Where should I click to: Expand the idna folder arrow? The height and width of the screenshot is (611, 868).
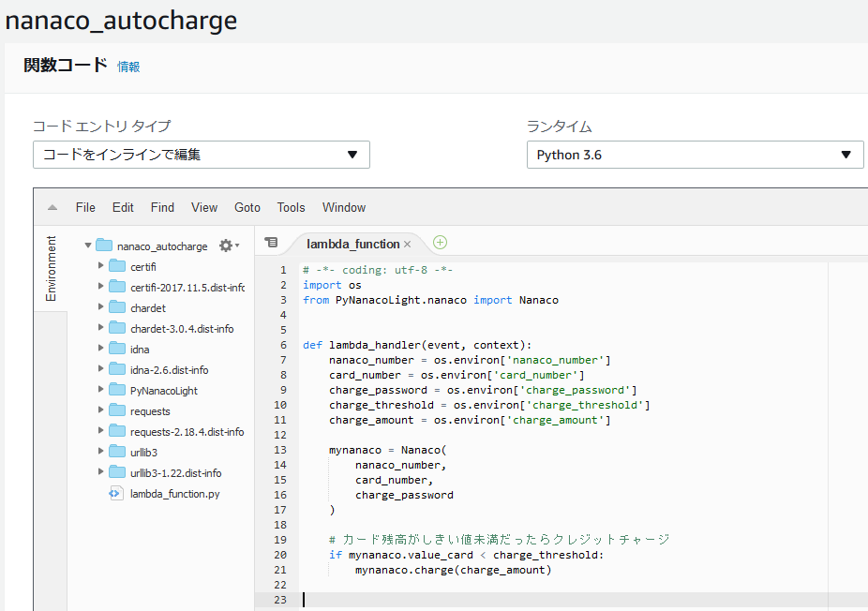pos(101,350)
